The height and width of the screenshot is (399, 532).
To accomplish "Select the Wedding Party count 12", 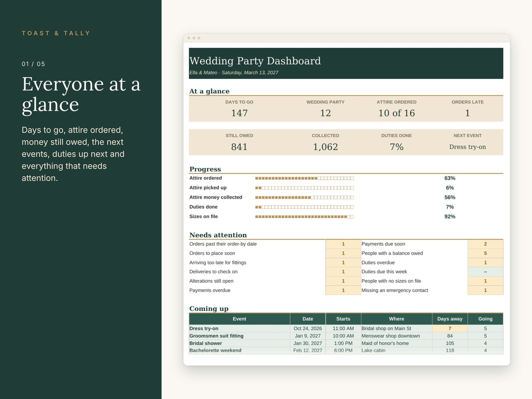I will [326, 113].
